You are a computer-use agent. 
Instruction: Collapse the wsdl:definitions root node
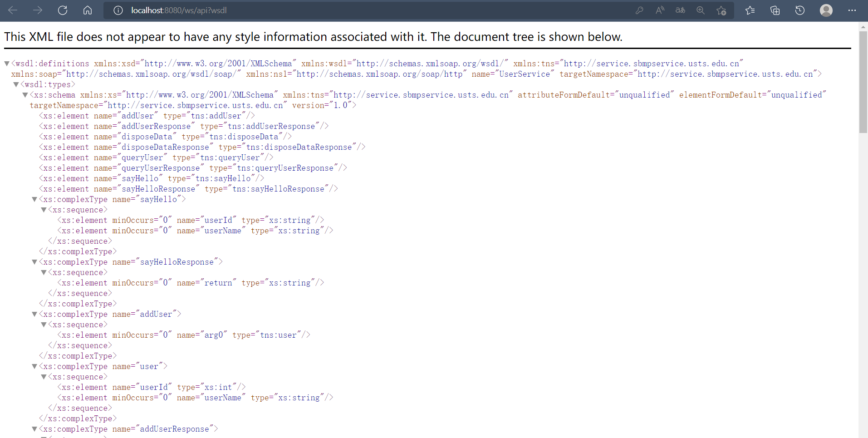click(7, 64)
